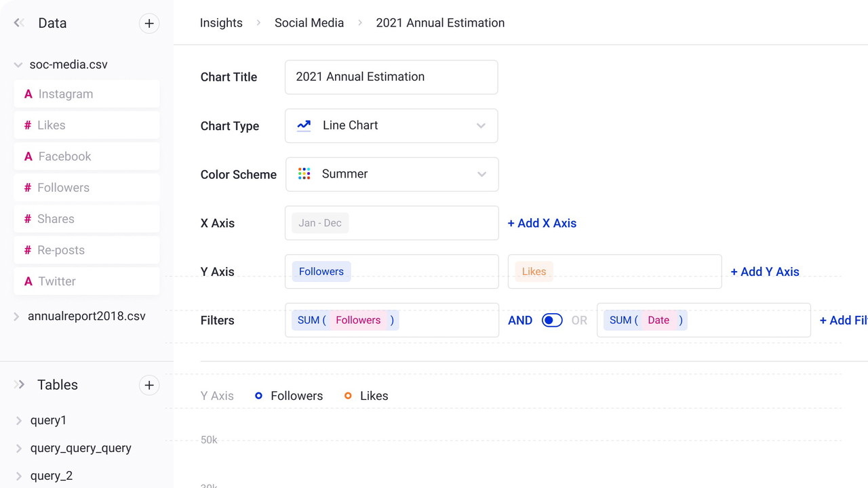Select the Instagram text field icon
868x488 pixels.
click(28, 94)
